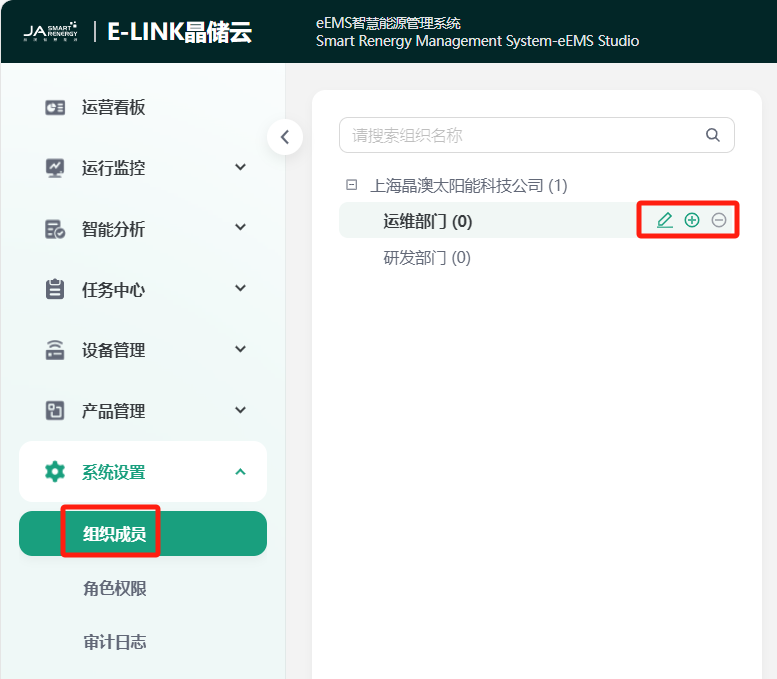Screen dimensions: 777x679
Task: Click the 智能分析 analysis icon
Action: tap(55, 229)
